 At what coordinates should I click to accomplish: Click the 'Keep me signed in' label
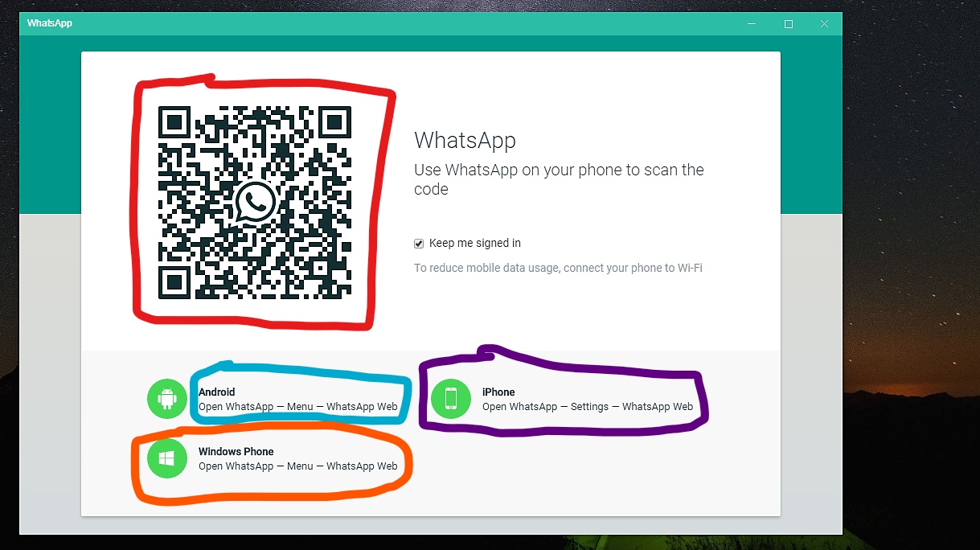[x=475, y=244]
